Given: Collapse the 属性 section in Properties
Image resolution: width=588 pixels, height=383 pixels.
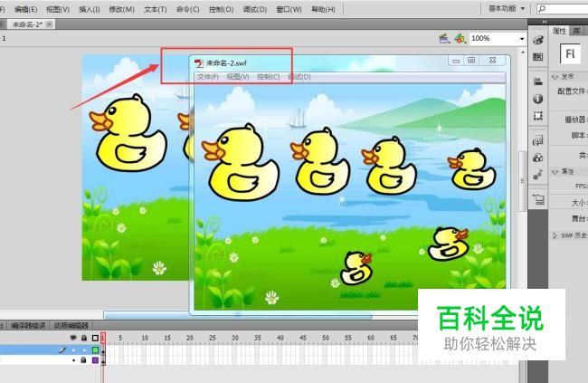Looking at the screenshot, I should pos(555,172).
